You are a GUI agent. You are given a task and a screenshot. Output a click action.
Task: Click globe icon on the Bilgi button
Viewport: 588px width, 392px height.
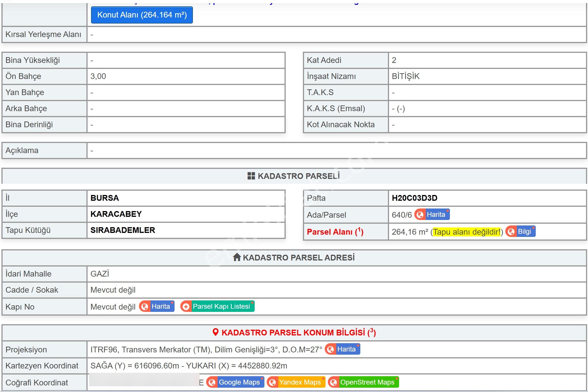pyautogui.click(x=511, y=232)
